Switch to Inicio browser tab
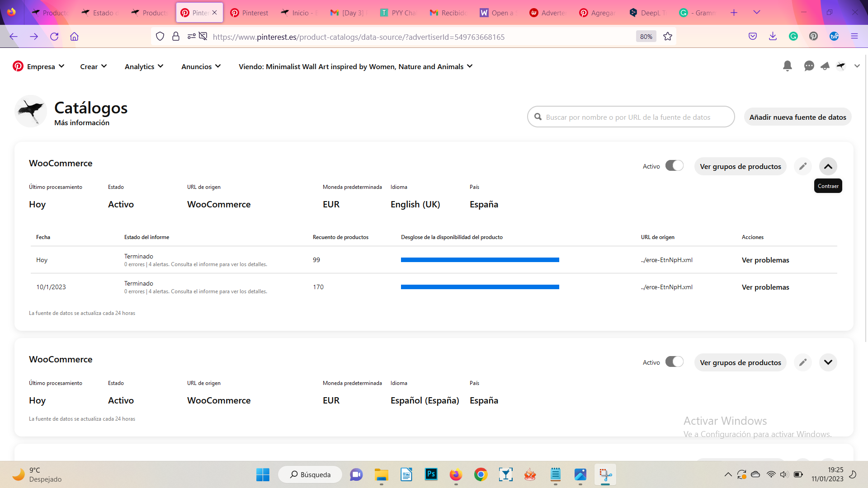 point(299,13)
